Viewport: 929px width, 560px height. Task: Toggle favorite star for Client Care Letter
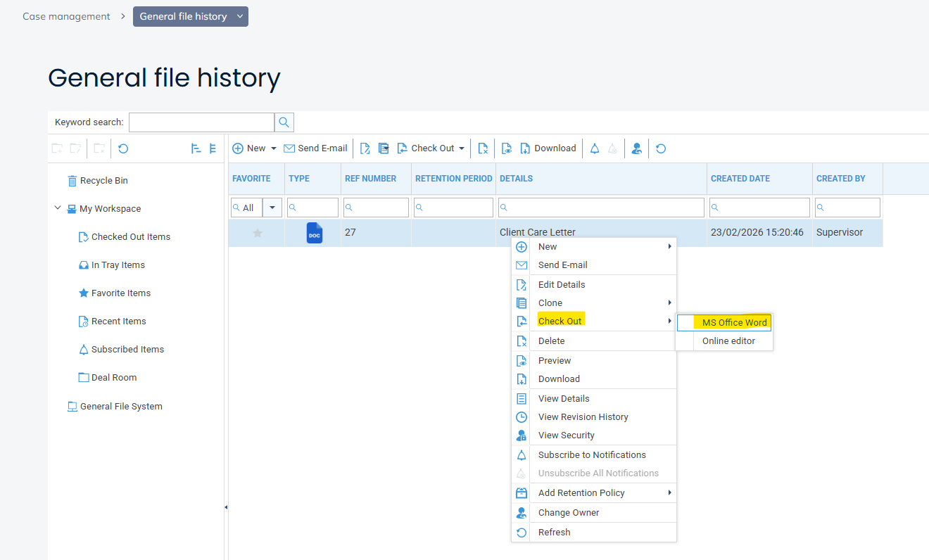pos(258,233)
